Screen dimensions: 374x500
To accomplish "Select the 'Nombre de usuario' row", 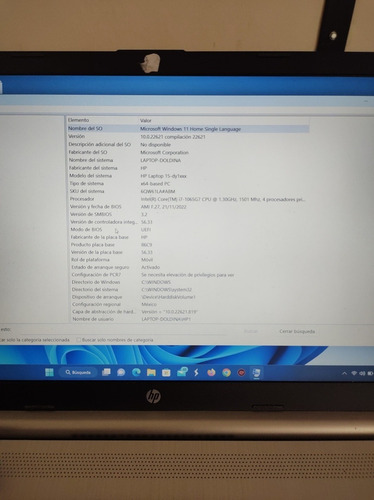I will pyautogui.click(x=190, y=319).
